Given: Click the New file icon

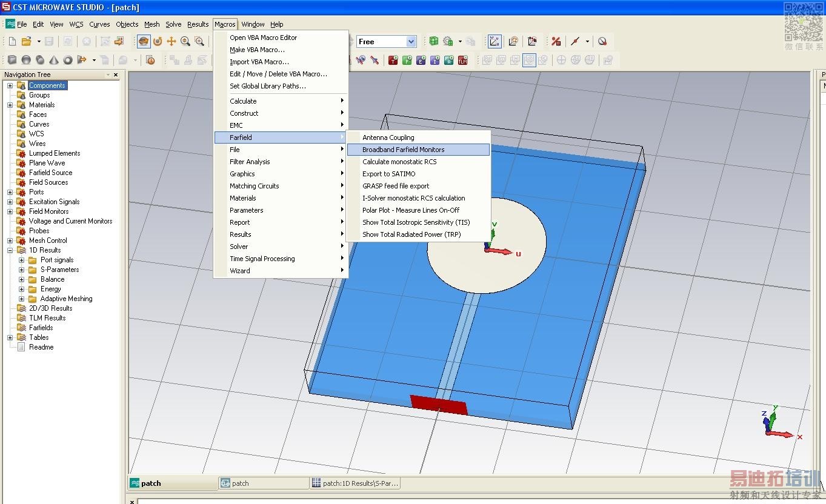Looking at the screenshot, I should pyautogui.click(x=12, y=41).
